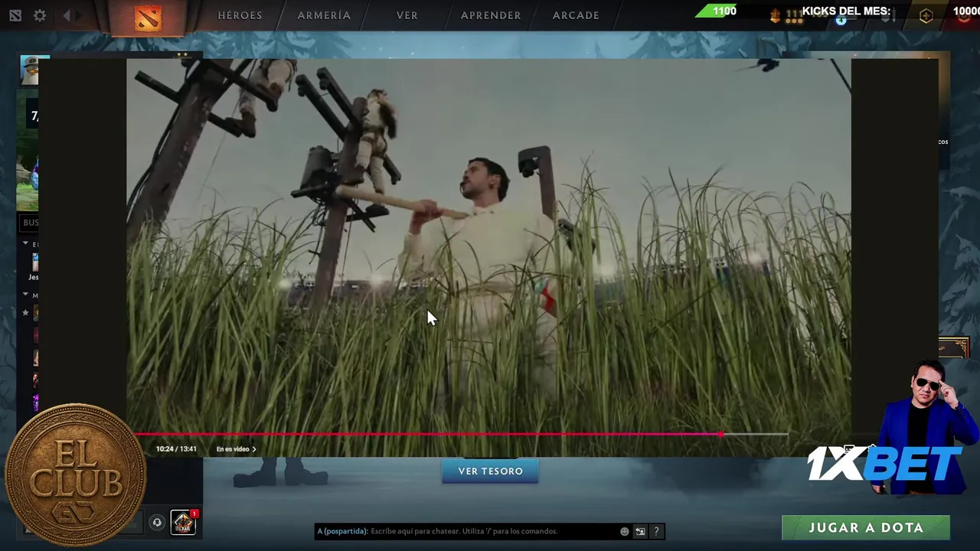Go back with the left navigation arrow

67,15
